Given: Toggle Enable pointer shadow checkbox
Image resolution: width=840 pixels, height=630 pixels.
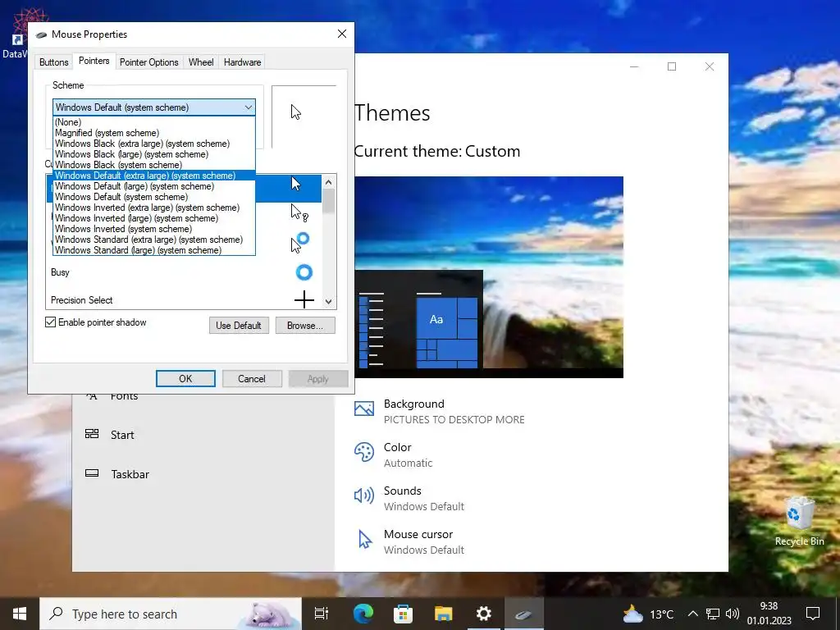Looking at the screenshot, I should pos(50,322).
